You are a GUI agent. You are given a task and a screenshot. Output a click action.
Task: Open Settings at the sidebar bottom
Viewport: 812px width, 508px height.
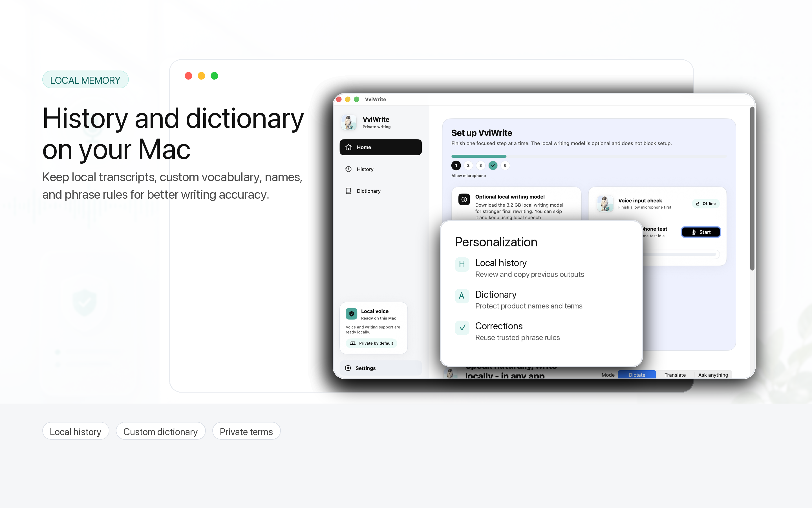[x=380, y=368]
